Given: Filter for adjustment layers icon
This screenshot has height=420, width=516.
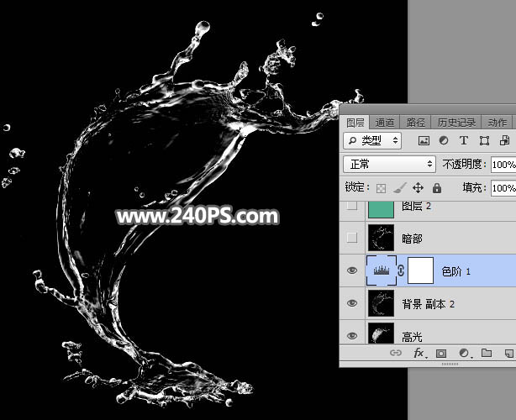Looking at the screenshot, I should point(444,141).
